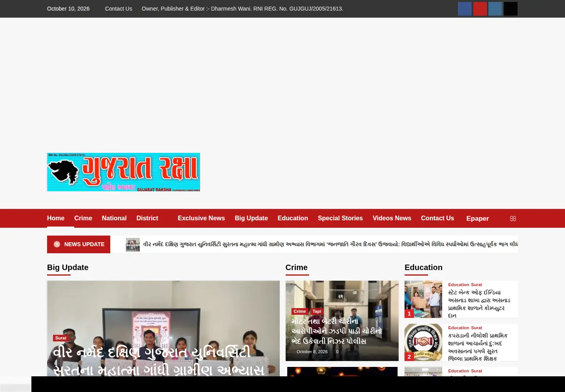
Task: Click the Education tag above the first sidebar story
Action: point(459,285)
